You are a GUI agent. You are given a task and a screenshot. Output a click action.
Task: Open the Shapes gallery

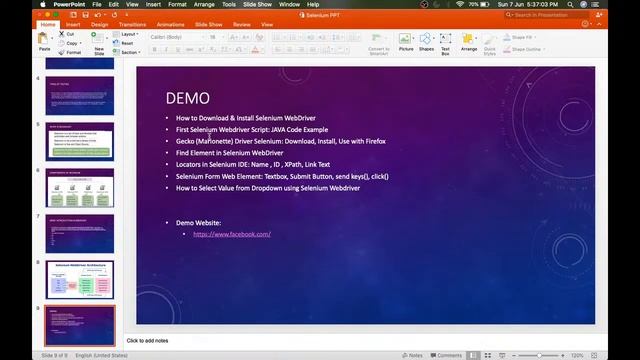426,42
